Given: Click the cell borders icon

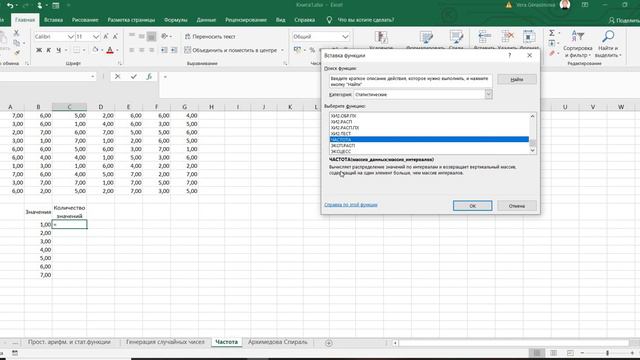Looking at the screenshot, I should click(76, 50).
